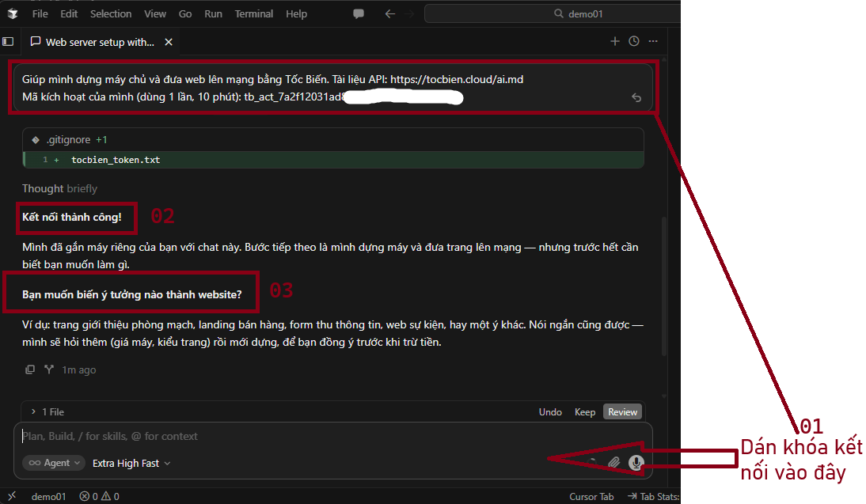This screenshot has width=866, height=504.
Task: Open the View menu
Action: (155, 13)
